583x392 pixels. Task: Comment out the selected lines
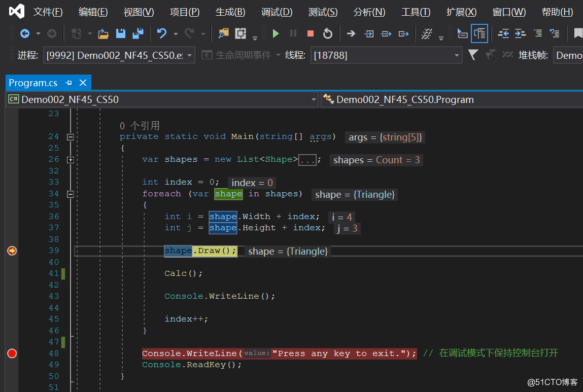(x=538, y=34)
